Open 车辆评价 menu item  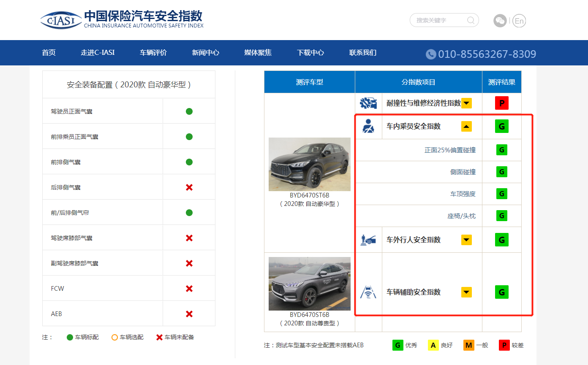[153, 53]
